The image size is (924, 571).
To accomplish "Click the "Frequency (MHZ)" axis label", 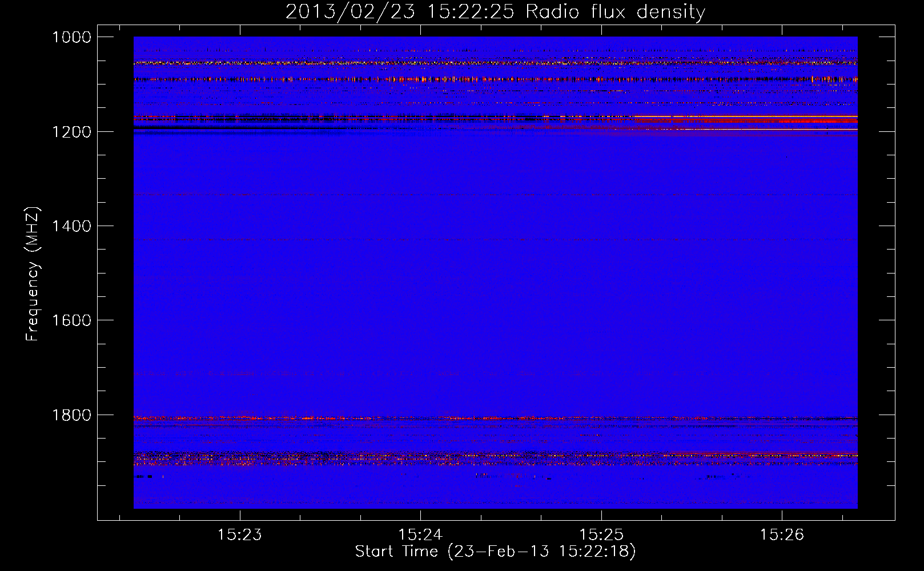I will [33, 274].
